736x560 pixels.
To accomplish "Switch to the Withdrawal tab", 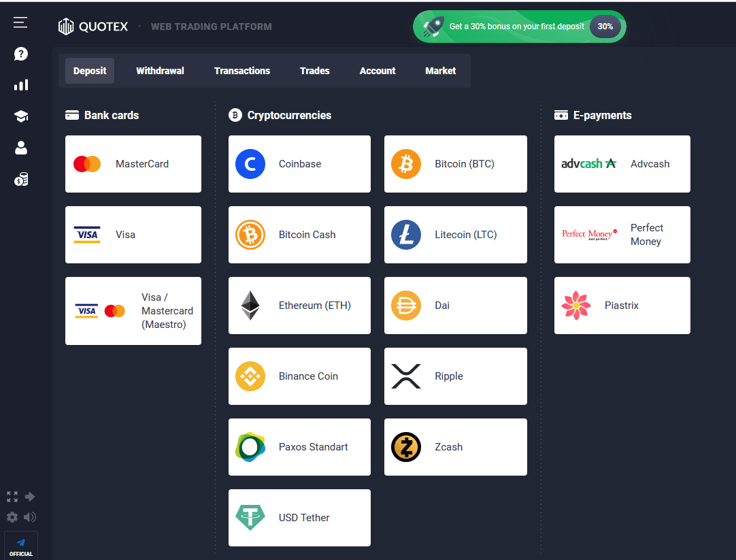I will tap(160, 71).
